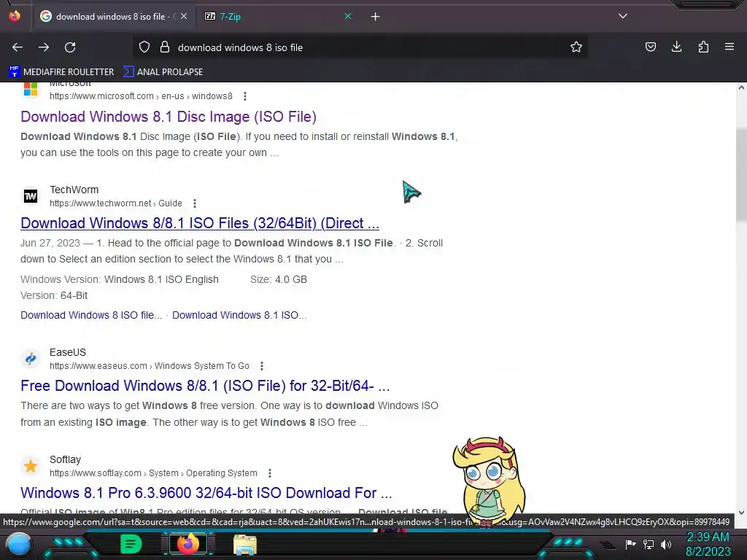Reload the current page
747x560 pixels.
tap(70, 47)
